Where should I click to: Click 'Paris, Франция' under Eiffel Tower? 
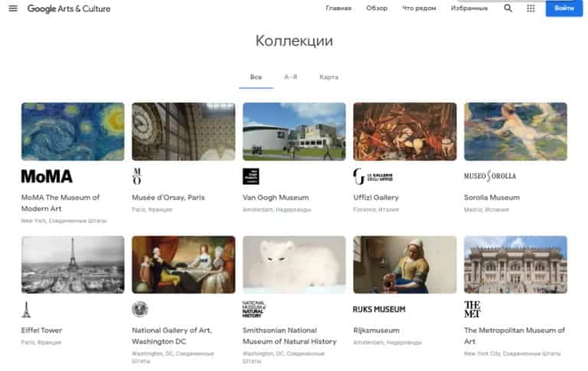[41, 343]
